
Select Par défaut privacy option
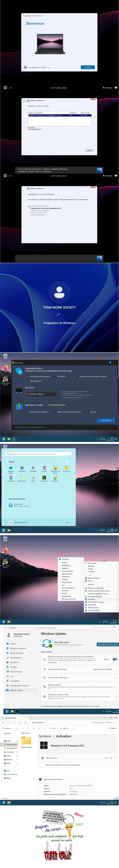click(x=60, y=376)
